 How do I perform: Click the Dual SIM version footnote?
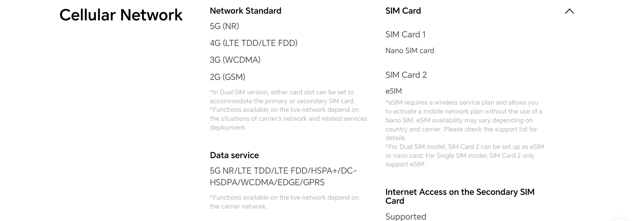pos(282,96)
